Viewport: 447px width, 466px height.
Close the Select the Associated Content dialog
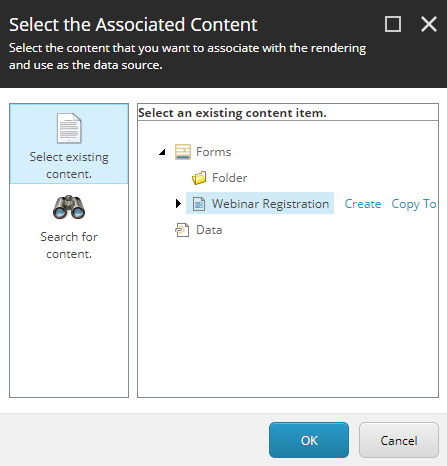click(429, 24)
